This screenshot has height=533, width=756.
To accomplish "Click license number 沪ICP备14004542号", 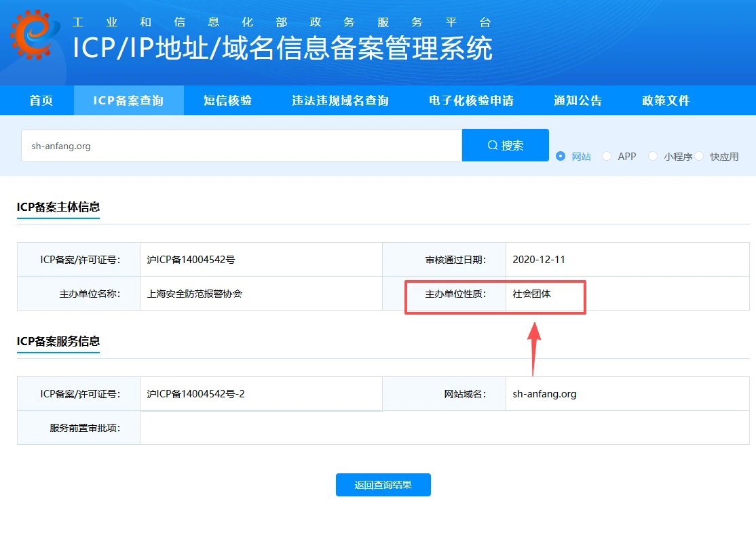I will (x=191, y=260).
